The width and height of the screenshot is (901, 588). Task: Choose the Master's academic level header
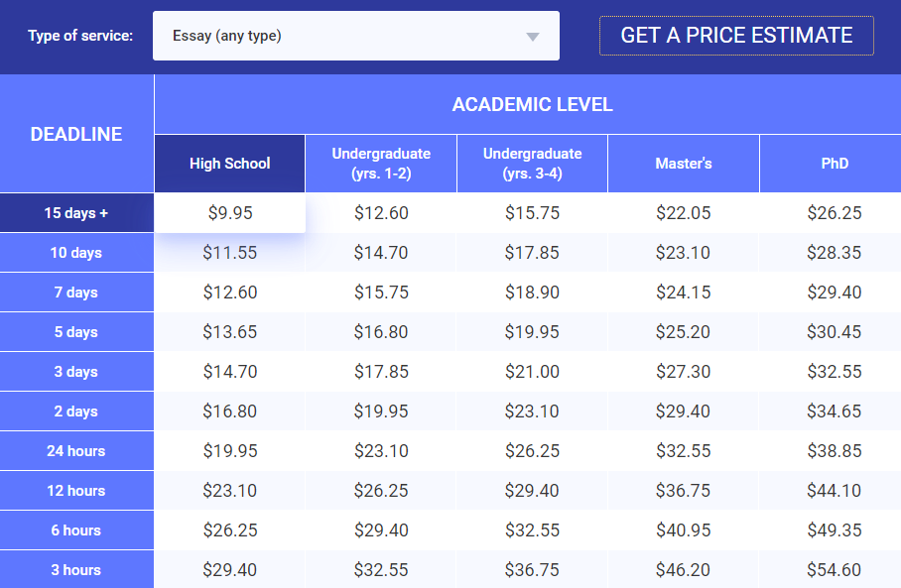click(x=684, y=164)
